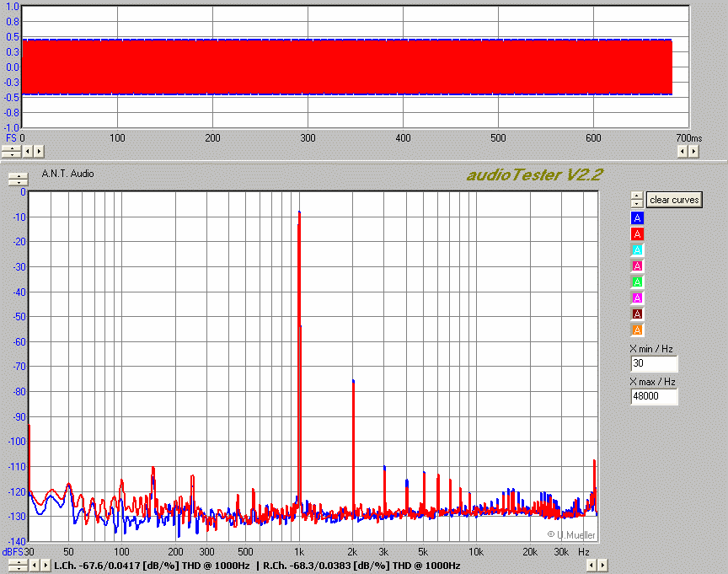Click the 1k frequency axis label
This screenshot has height=574, width=728.
click(x=299, y=552)
